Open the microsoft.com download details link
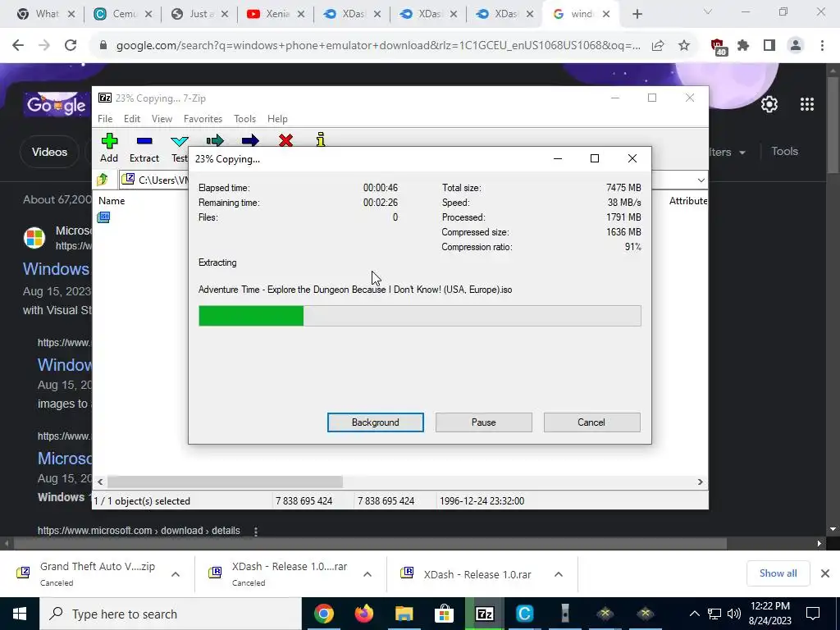Screen dimensions: 840x630 139,531
